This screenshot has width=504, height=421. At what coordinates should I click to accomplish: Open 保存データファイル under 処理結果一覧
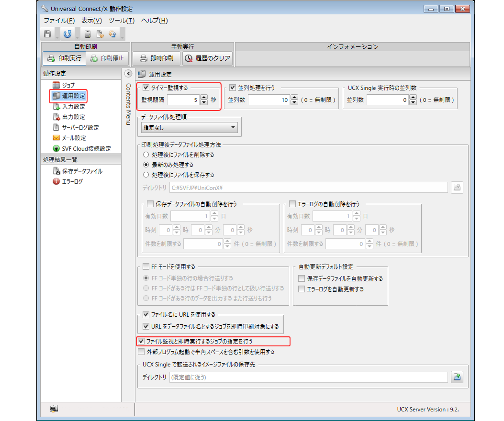(78, 171)
